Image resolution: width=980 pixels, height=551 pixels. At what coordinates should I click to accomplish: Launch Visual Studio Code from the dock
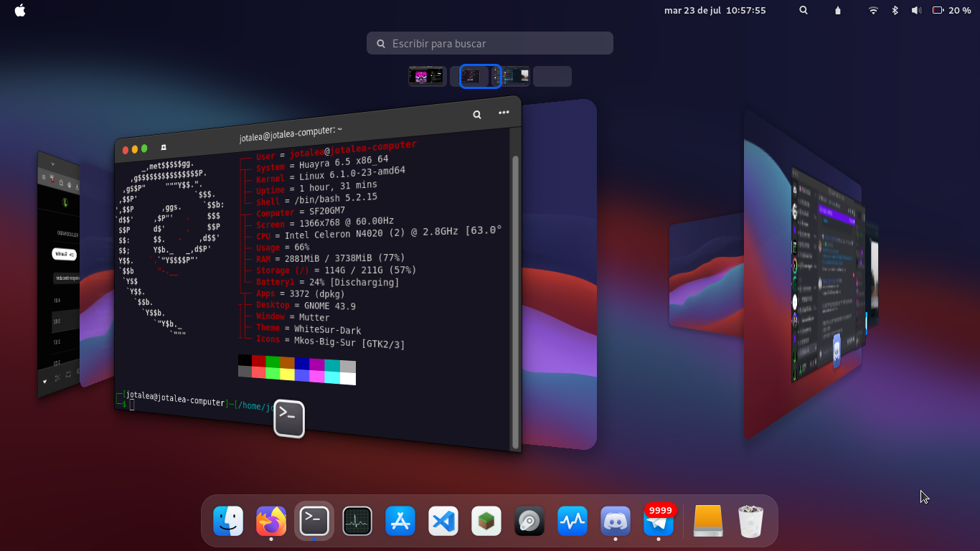click(443, 521)
